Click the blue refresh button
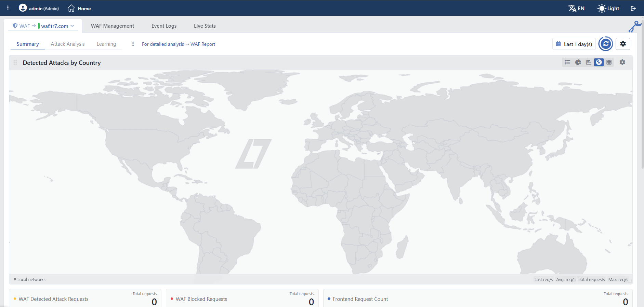 (606, 44)
